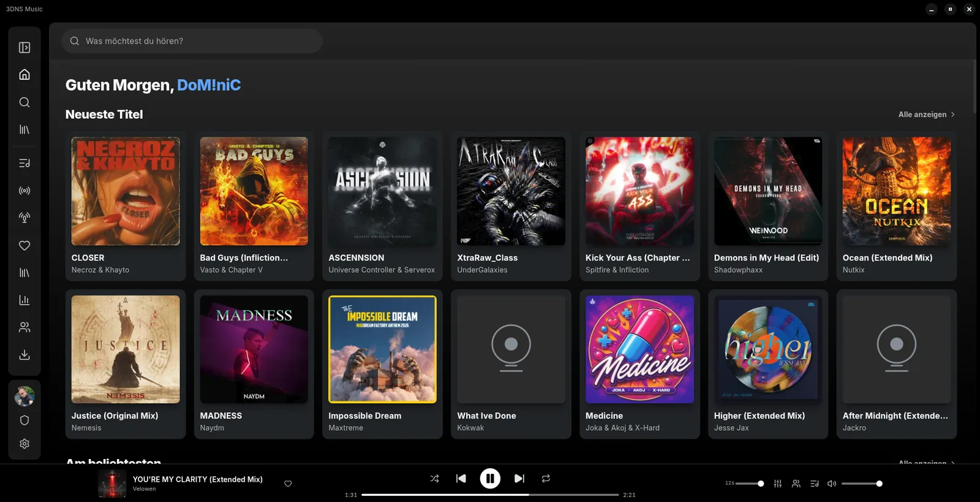Open the XtraRaw_Class cover art
The height and width of the screenshot is (502, 980).
pyautogui.click(x=511, y=191)
